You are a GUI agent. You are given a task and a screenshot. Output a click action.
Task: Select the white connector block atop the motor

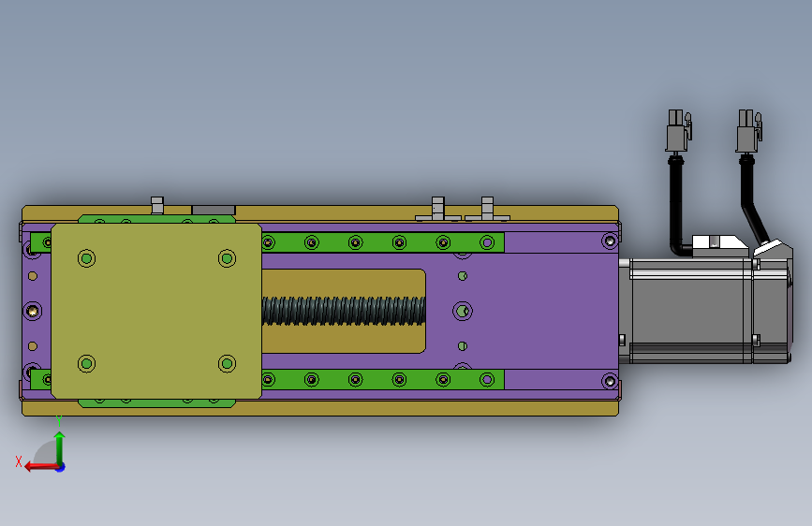pyautogui.click(x=720, y=245)
